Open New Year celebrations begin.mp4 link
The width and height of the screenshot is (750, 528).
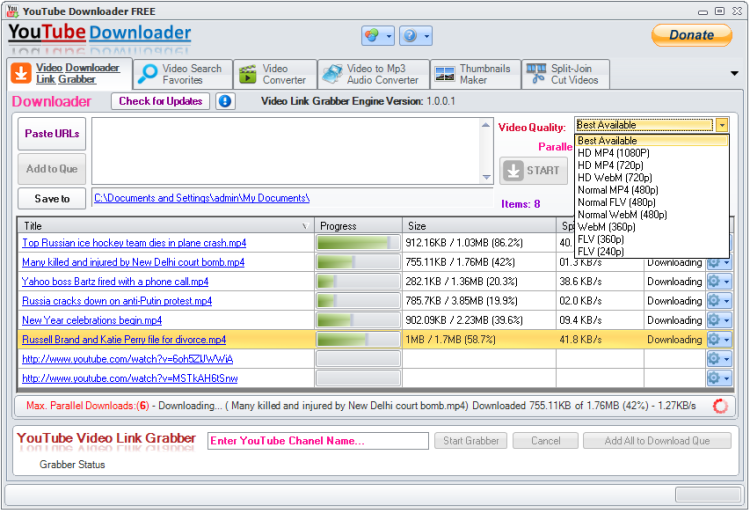[x=92, y=320]
